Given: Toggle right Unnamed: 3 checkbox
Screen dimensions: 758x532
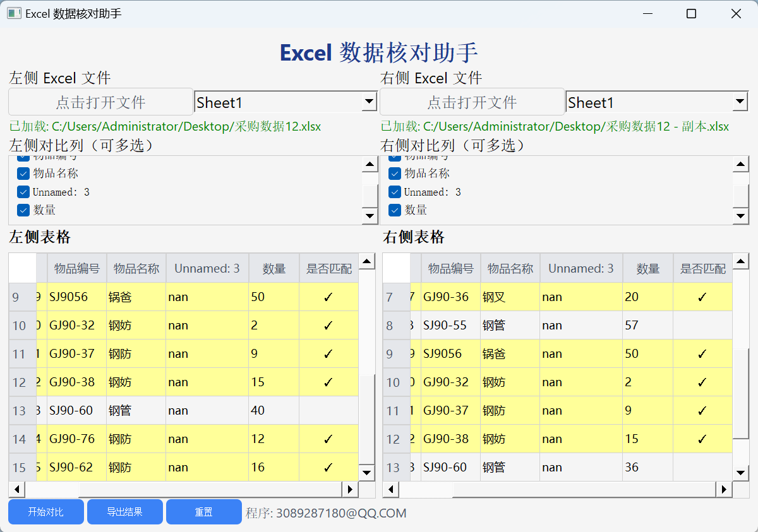Looking at the screenshot, I should coord(395,192).
